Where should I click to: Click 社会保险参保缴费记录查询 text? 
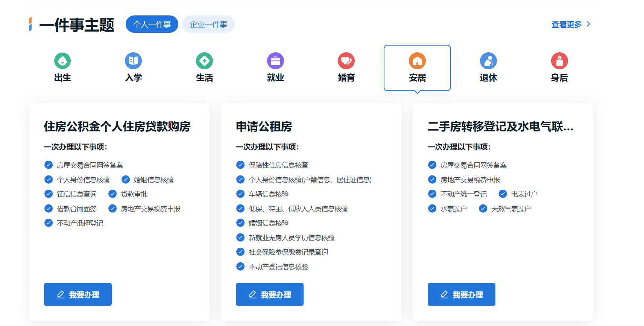click(x=288, y=252)
